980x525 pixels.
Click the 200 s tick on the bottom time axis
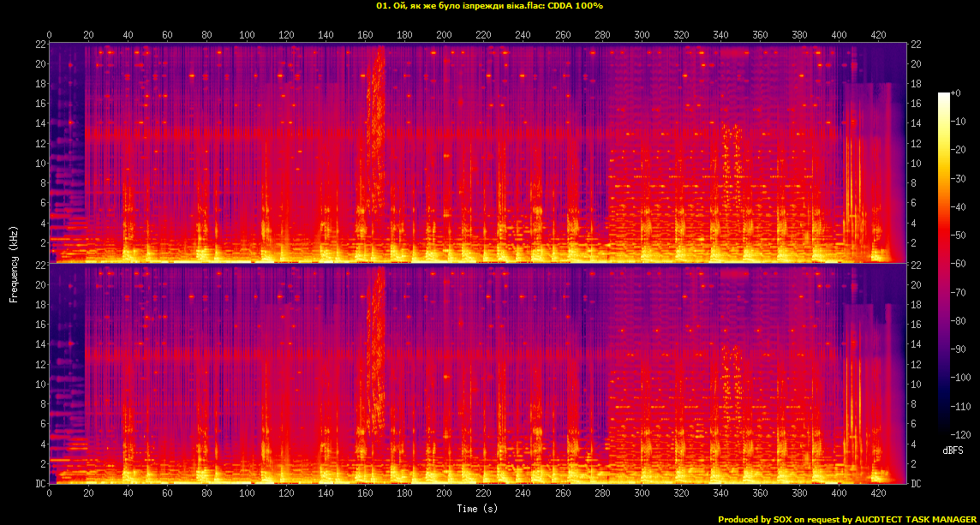444,494
